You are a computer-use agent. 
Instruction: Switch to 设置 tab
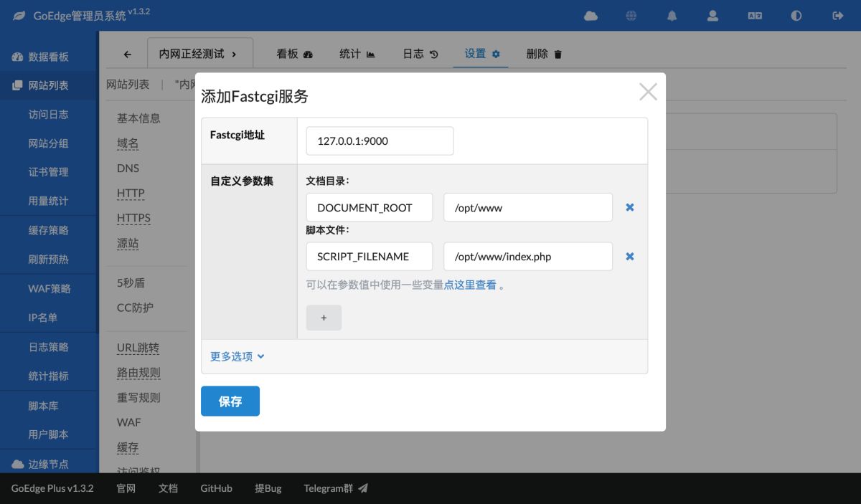pos(481,54)
